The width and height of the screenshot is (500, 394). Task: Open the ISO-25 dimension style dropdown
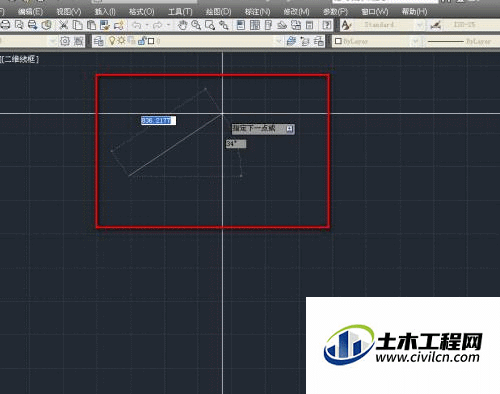coord(472,25)
